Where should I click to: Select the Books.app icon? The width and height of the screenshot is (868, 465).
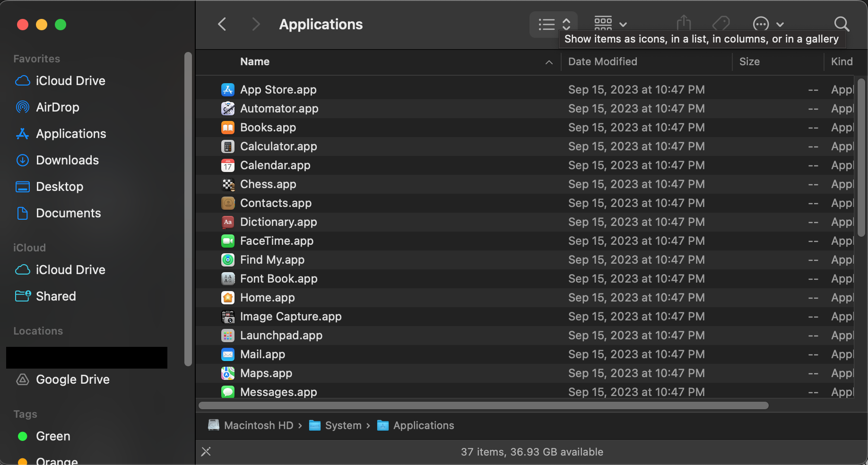pyautogui.click(x=228, y=128)
